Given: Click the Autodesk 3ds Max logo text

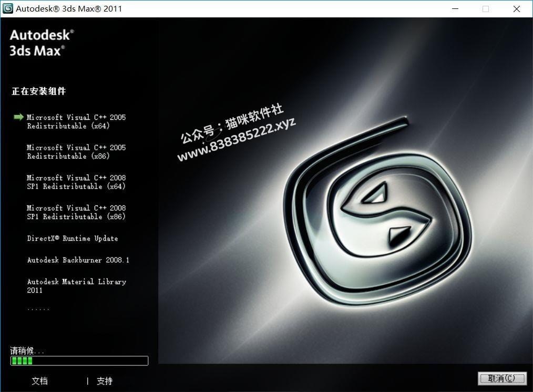Looking at the screenshot, I should tap(42, 43).
